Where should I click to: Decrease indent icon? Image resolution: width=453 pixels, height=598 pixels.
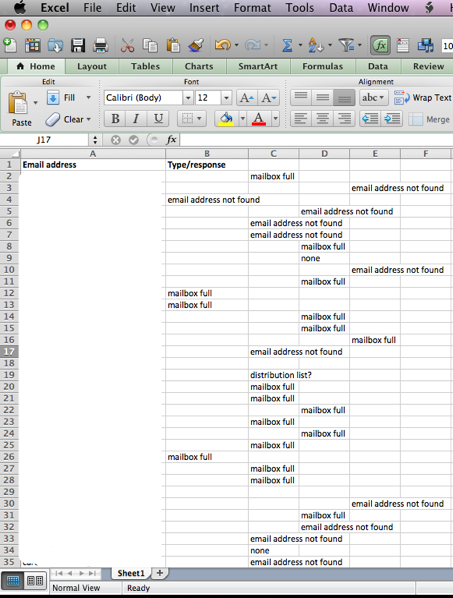[369, 119]
